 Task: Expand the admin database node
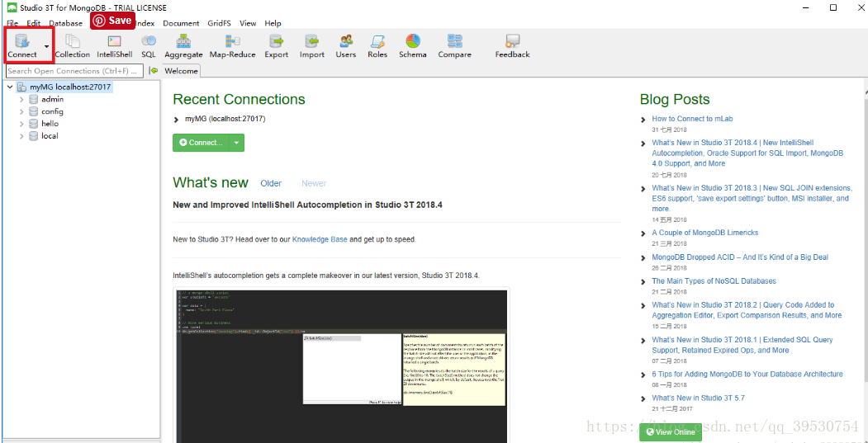21,100
